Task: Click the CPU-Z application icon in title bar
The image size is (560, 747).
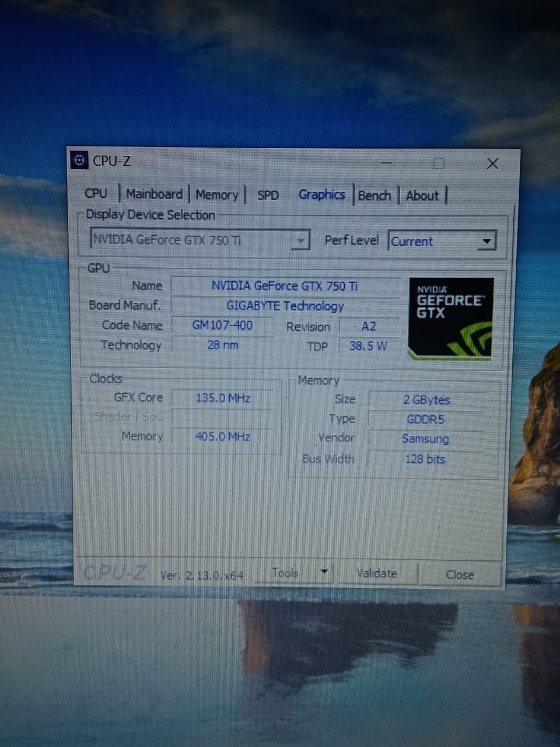Action: (x=79, y=160)
